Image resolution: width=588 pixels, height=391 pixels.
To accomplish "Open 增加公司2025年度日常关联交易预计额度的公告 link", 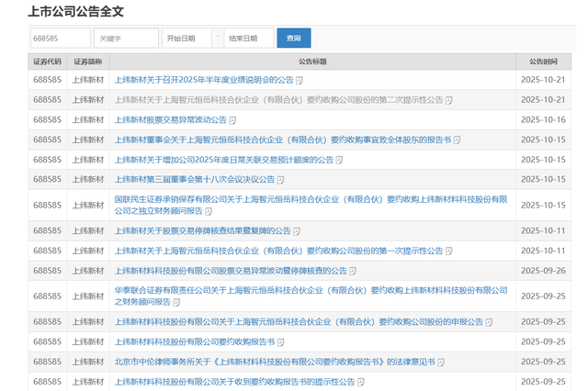I will (x=224, y=160).
